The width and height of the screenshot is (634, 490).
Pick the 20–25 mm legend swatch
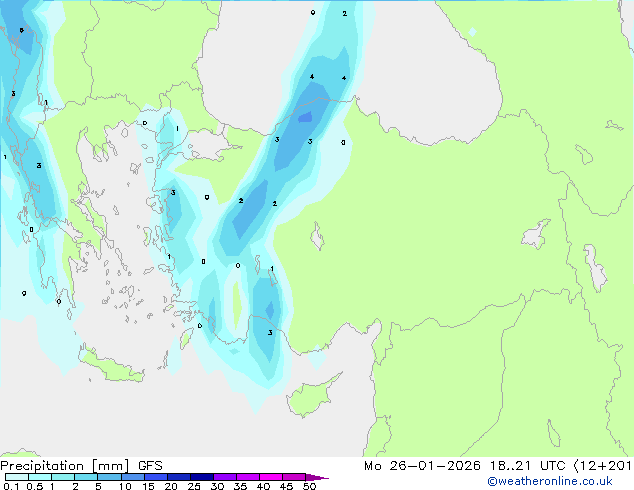(179, 477)
